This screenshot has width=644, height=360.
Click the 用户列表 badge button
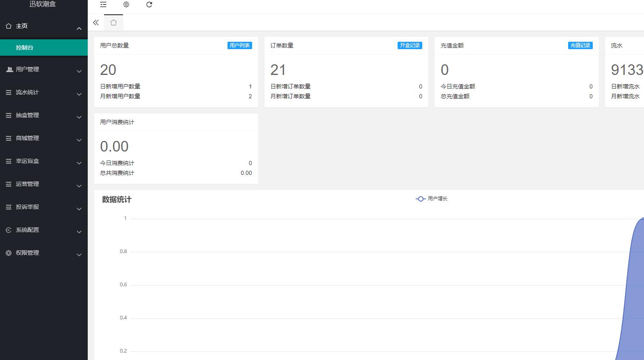pos(239,45)
